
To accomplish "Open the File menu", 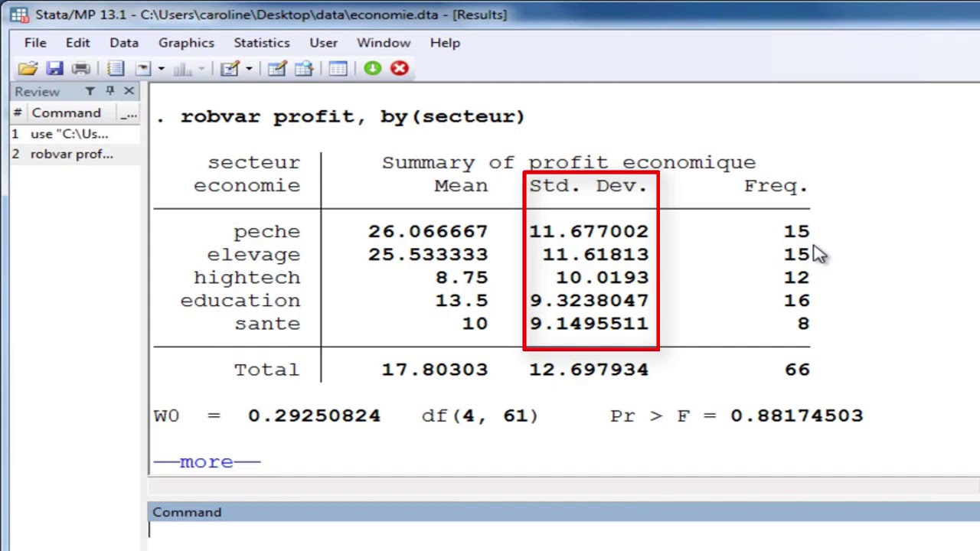I will pyautogui.click(x=35, y=43).
